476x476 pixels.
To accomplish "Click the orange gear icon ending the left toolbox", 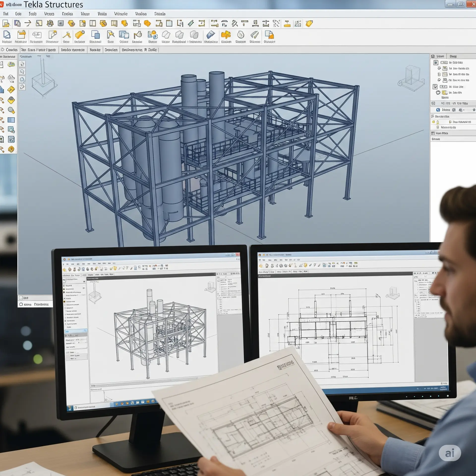I will click(11, 149).
